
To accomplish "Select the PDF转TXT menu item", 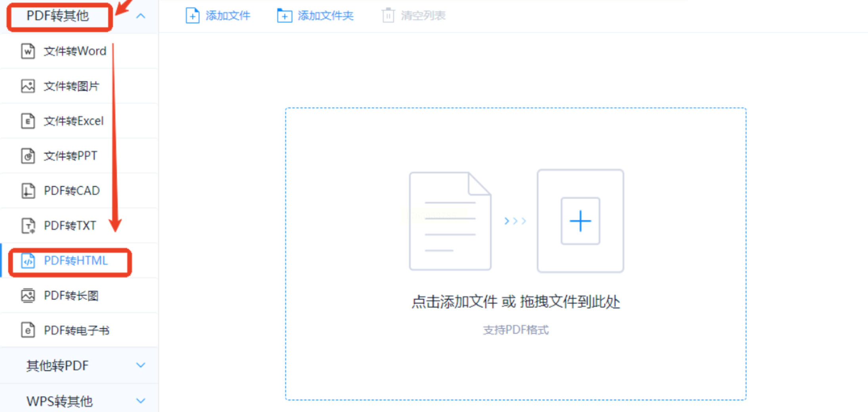I will tap(79, 225).
